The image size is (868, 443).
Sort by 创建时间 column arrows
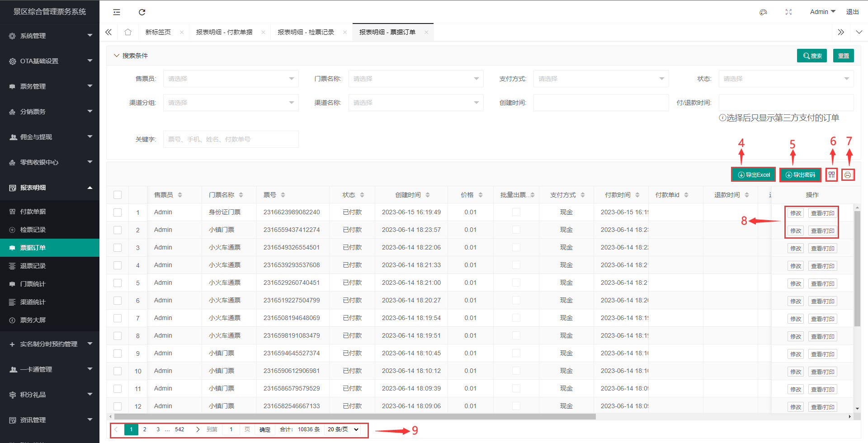tap(428, 195)
